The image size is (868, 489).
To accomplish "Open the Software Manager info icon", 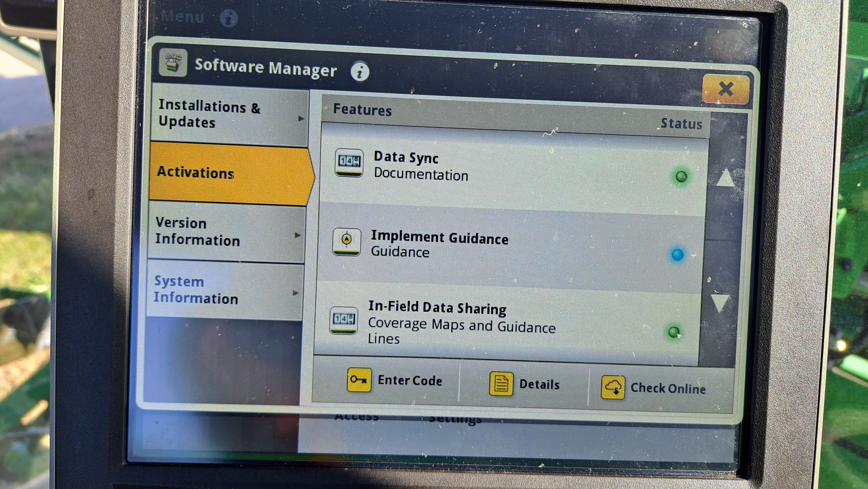I will [360, 72].
